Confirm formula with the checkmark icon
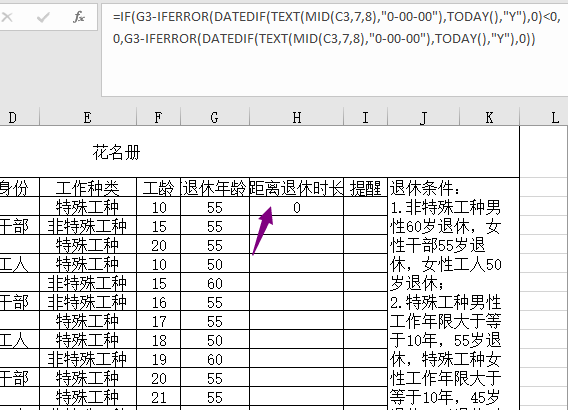The width and height of the screenshot is (568, 410). click(43, 17)
